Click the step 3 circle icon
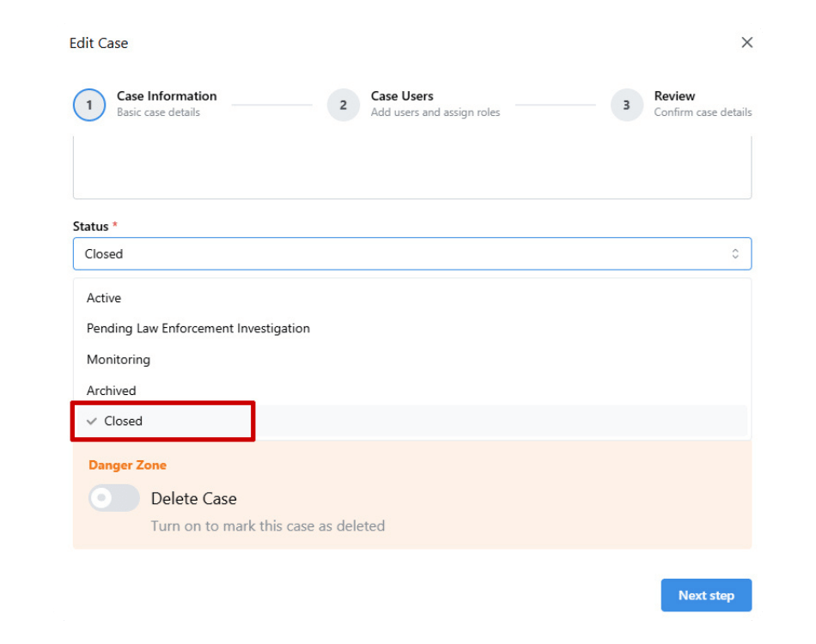The height and width of the screenshot is (644, 816). click(626, 105)
